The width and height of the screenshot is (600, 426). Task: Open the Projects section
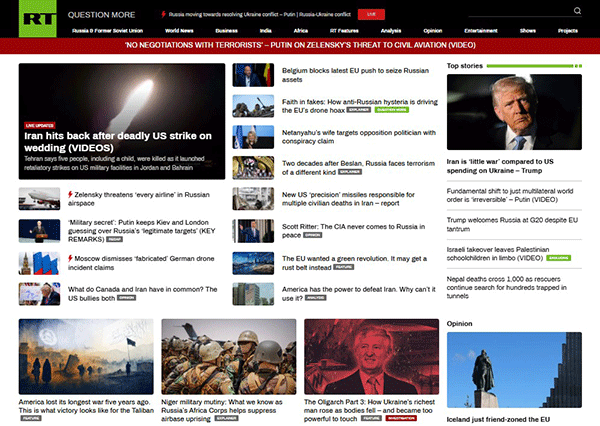pos(568,31)
